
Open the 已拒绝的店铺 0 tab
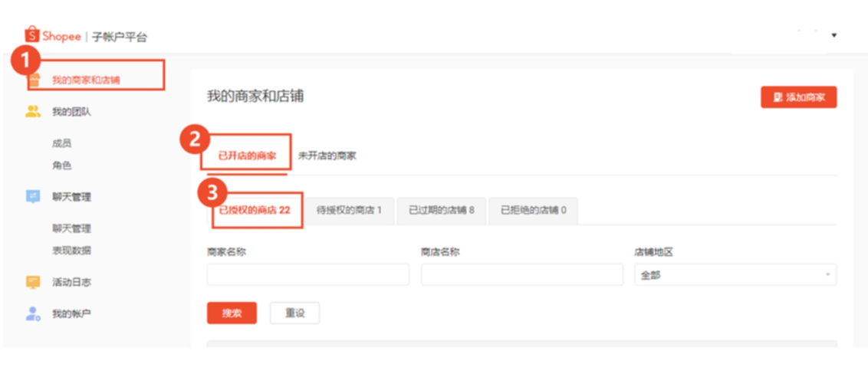coord(533,210)
